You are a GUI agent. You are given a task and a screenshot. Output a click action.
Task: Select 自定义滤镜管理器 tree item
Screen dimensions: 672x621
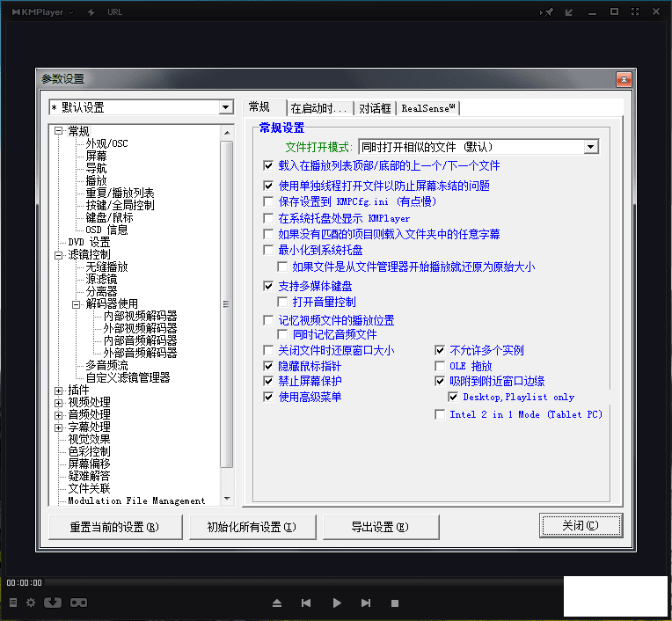[x=128, y=378]
